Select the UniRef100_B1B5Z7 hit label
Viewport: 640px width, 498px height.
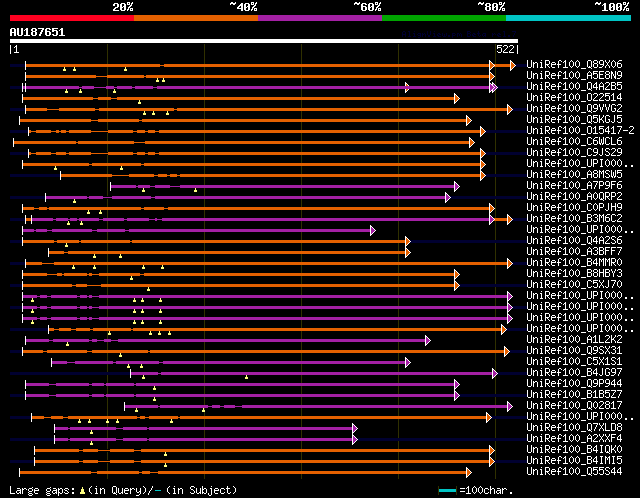[x=574, y=395]
